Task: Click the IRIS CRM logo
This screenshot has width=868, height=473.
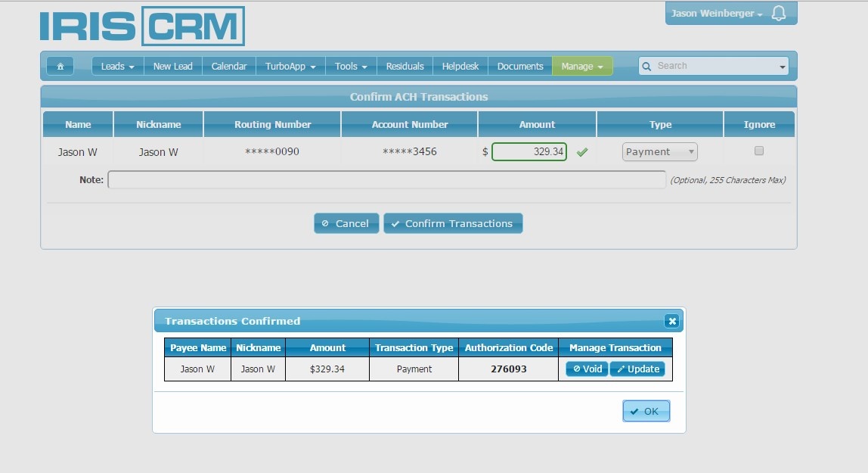Action: pyautogui.click(x=142, y=26)
